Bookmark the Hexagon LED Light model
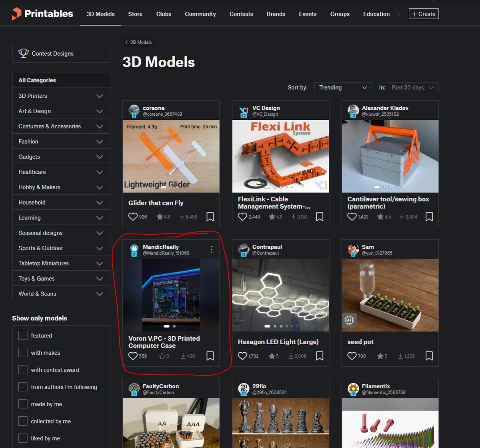 [x=320, y=356]
